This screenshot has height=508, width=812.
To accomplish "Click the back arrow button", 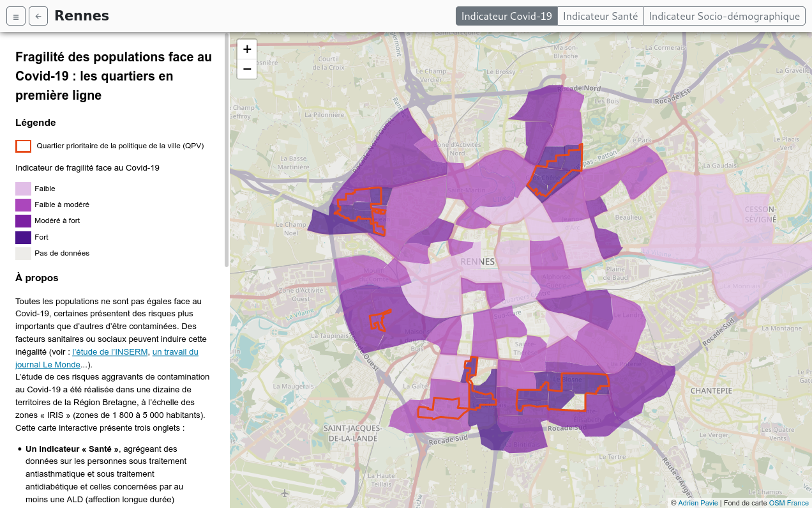I will [38, 17].
